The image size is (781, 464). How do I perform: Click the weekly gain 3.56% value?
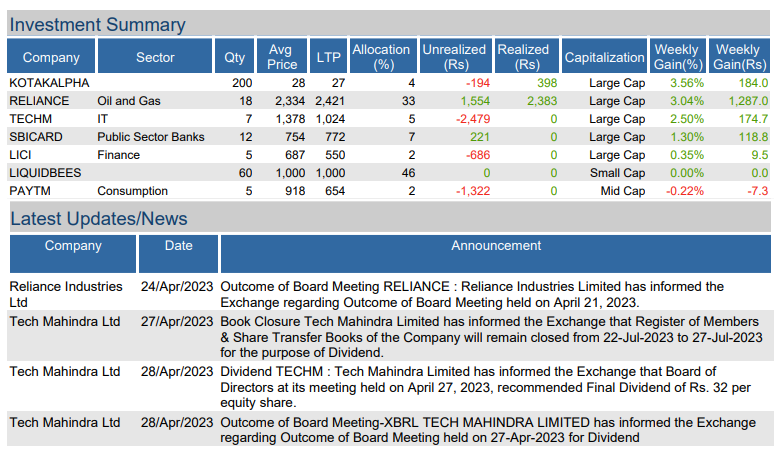[x=687, y=83]
